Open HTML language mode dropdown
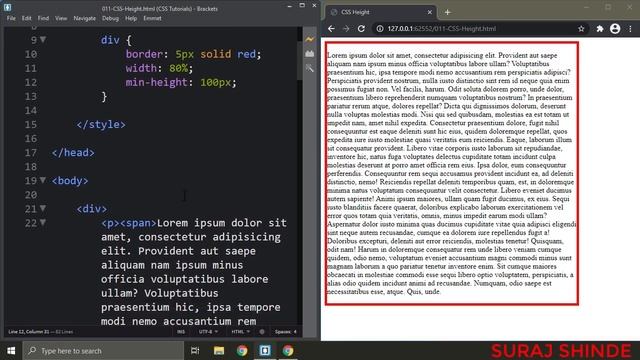Screen dimensions: 640x360 click(x=240, y=332)
